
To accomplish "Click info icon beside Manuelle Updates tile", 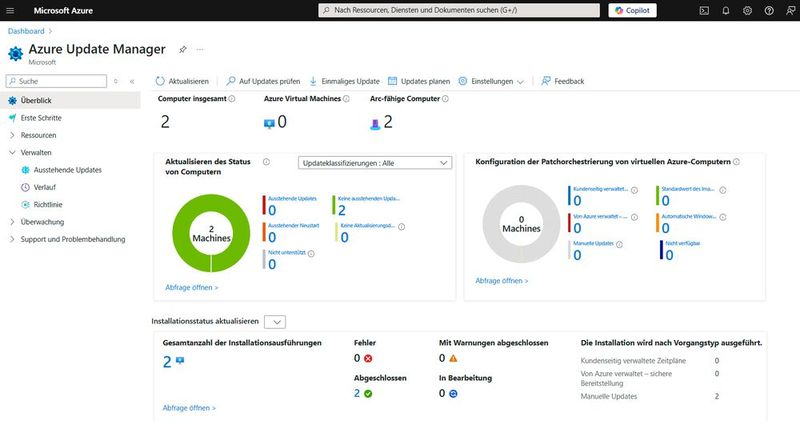I will [619, 244].
